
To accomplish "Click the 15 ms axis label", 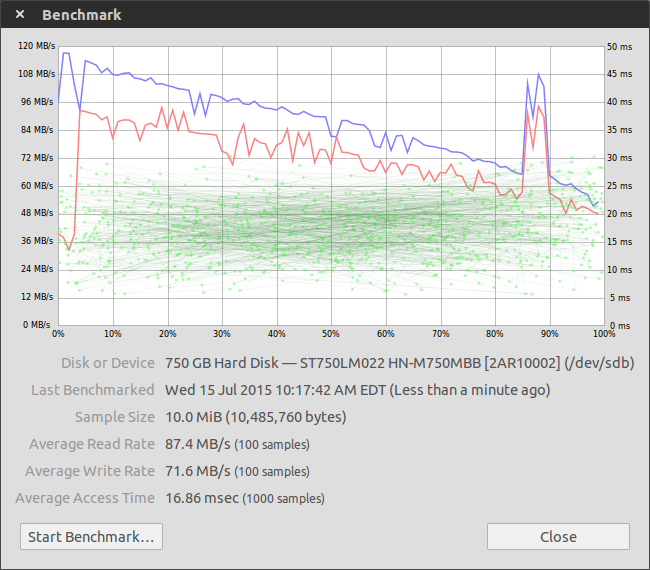I will [x=619, y=242].
